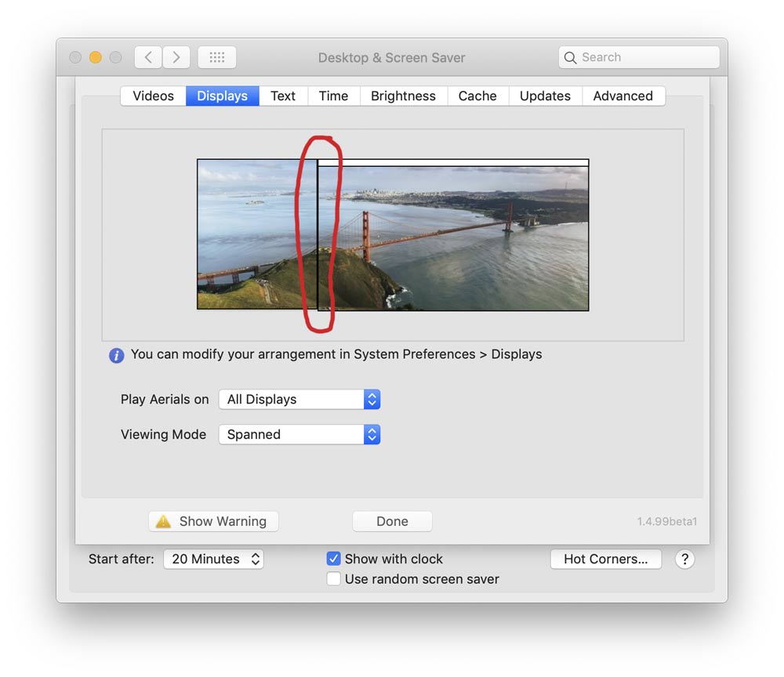
Task: Open Play Aerials on dropdown
Action: tap(299, 399)
